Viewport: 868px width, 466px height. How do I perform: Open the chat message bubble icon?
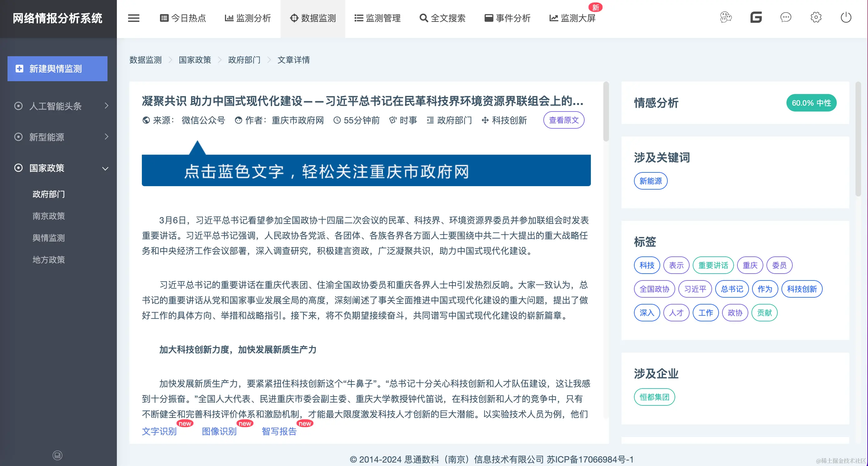[786, 17]
